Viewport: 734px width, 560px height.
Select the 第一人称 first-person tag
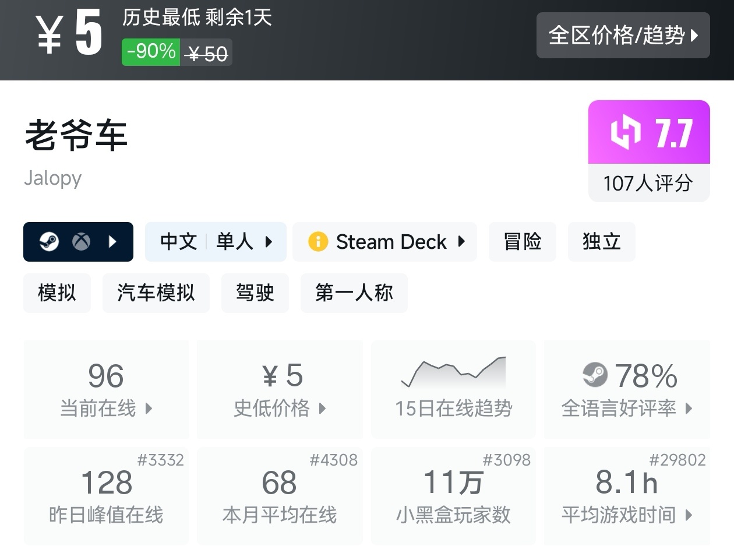click(354, 293)
